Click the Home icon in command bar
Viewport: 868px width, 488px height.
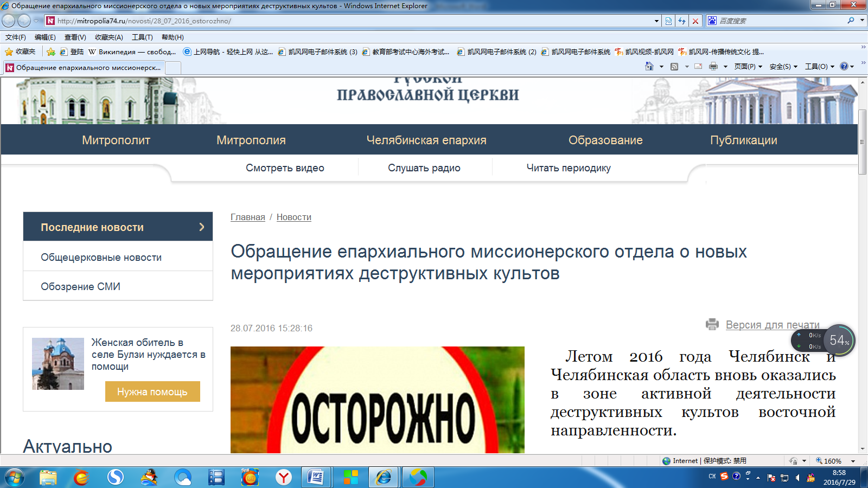pos(649,66)
